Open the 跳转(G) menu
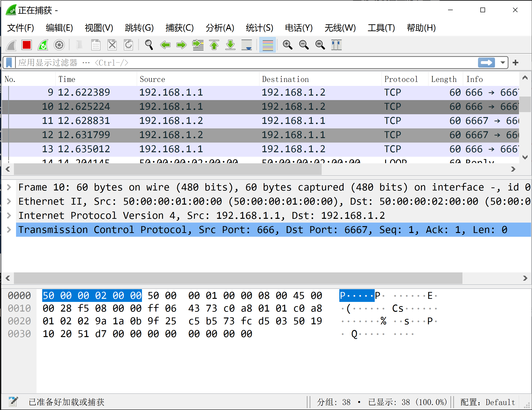Image resolution: width=532 pixels, height=410 pixels. click(139, 28)
